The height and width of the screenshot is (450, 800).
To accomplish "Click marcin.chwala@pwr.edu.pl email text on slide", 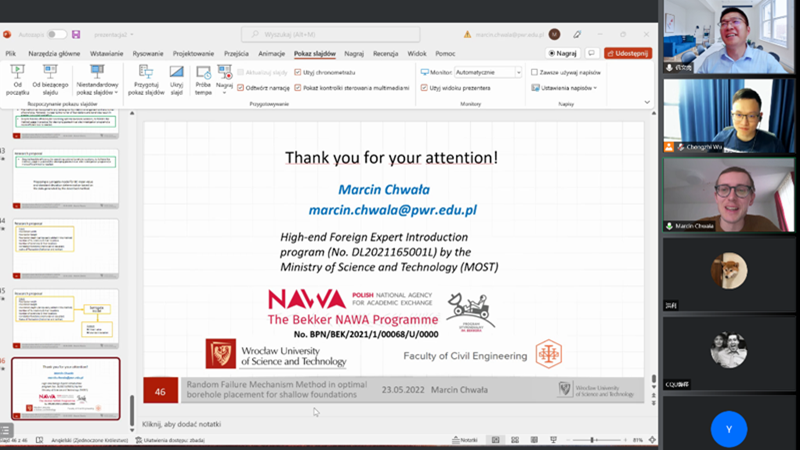I will coord(392,210).
